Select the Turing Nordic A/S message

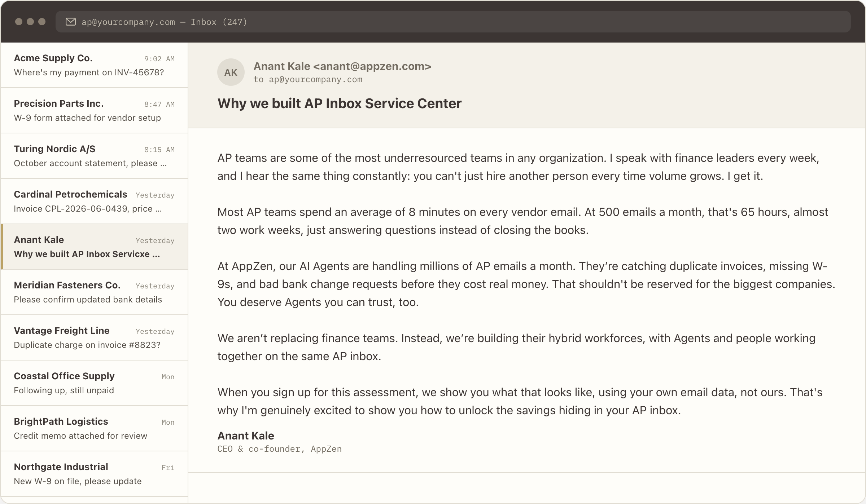pyautogui.click(x=94, y=156)
